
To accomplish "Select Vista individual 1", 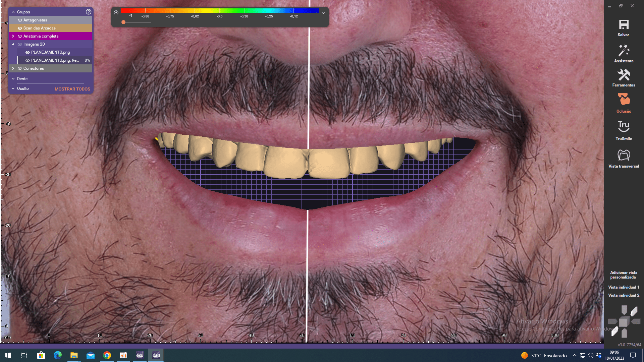I will [x=624, y=287].
